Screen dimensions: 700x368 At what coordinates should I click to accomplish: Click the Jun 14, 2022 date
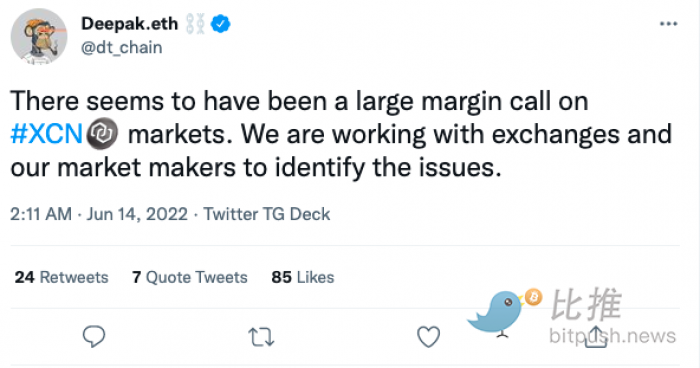coord(137,214)
